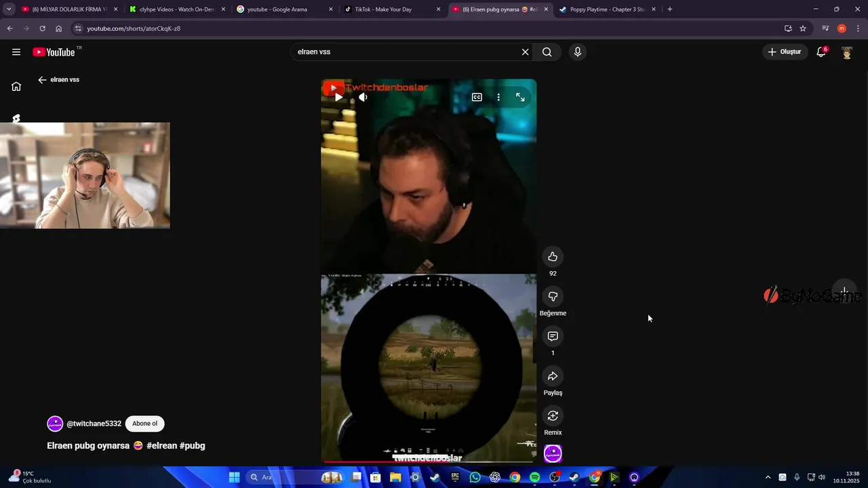868x488 pixels.
Task: Open ChatGPT from the taskbar
Action: [495, 477]
